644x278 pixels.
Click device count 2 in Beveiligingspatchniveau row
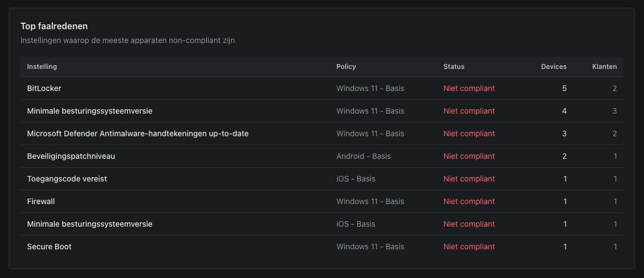click(x=564, y=156)
